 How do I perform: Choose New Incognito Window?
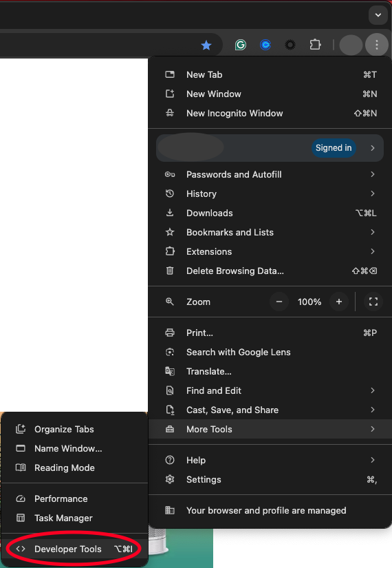(270, 114)
